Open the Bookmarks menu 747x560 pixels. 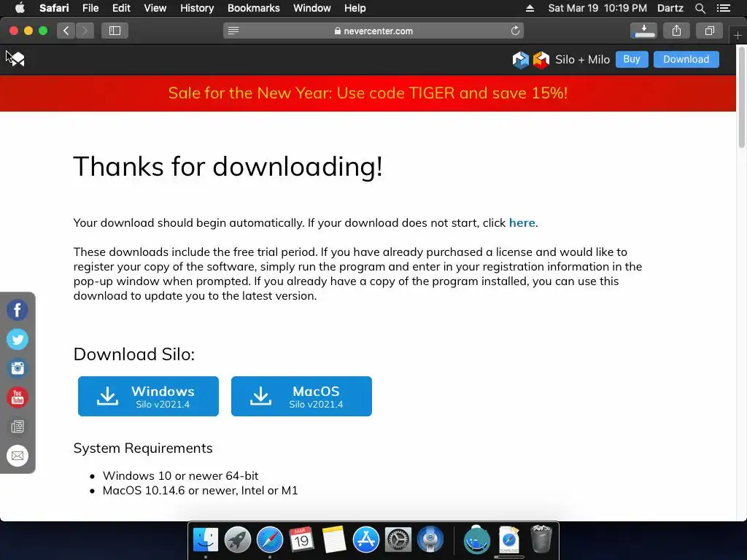253,8
